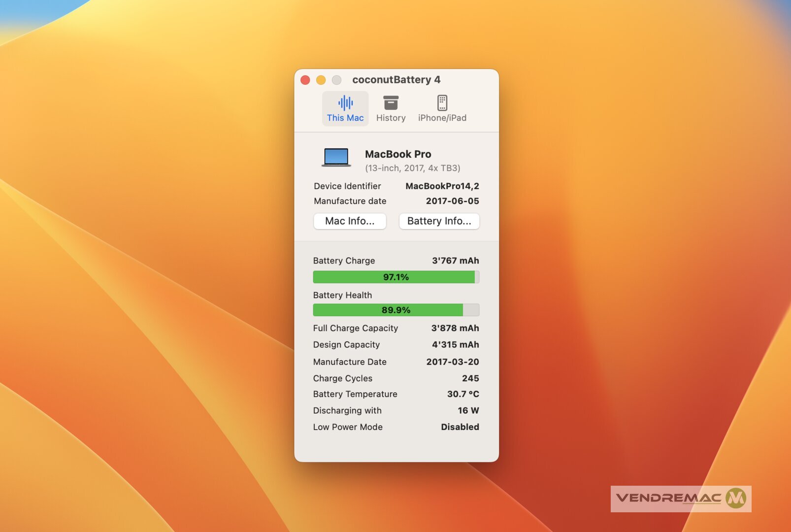Click the MacBook Pro laptop image

(x=336, y=158)
